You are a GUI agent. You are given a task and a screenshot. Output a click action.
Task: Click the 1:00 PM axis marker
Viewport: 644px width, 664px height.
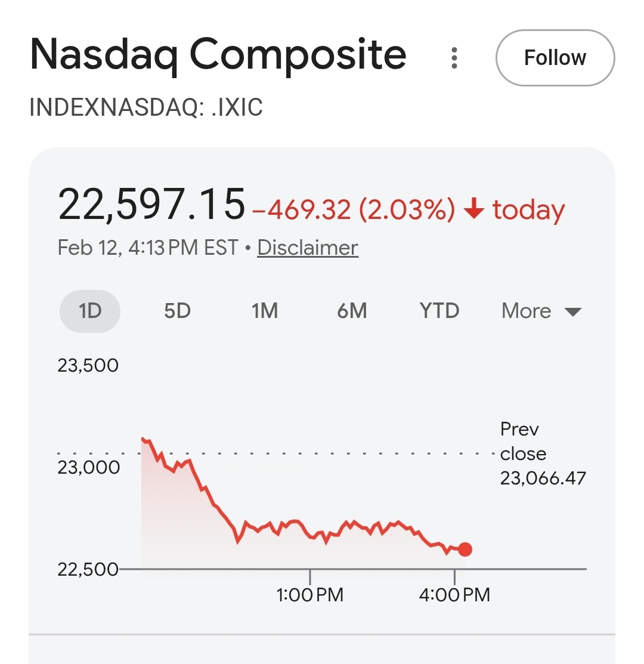coord(310,594)
